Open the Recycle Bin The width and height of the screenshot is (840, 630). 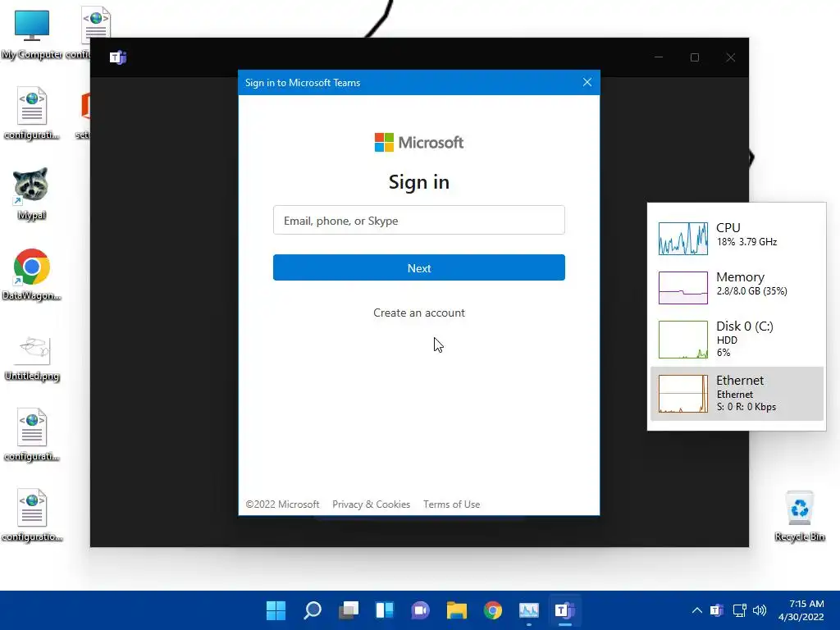[799, 517]
